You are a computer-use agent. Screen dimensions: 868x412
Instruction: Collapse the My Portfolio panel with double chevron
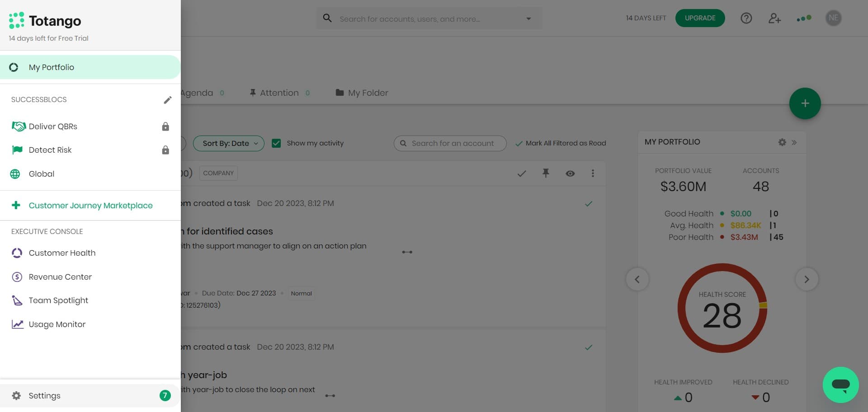pos(794,142)
